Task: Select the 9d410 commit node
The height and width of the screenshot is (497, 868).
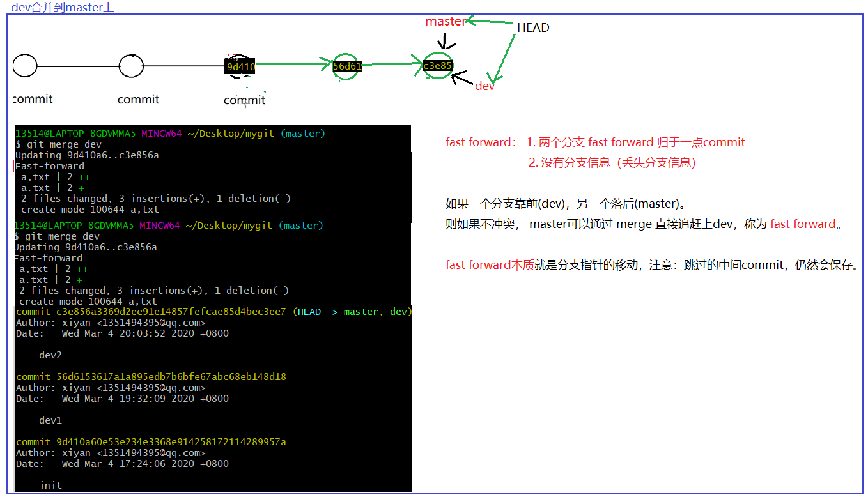Action: pos(240,66)
